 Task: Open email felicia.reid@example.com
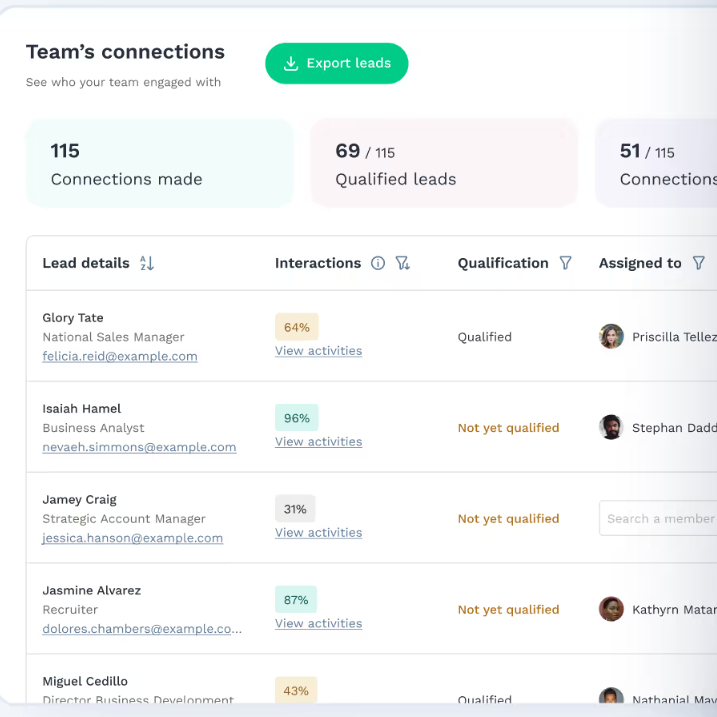pos(120,356)
